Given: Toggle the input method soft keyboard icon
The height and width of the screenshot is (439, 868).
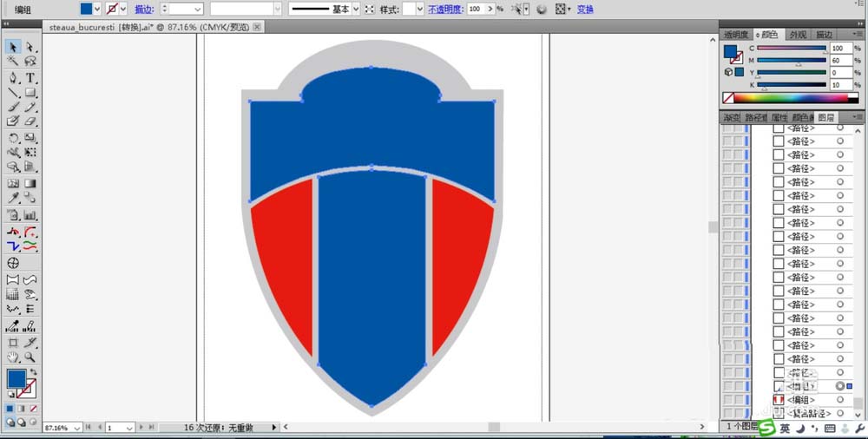Looking at the screenshot, I should point(830,429).
